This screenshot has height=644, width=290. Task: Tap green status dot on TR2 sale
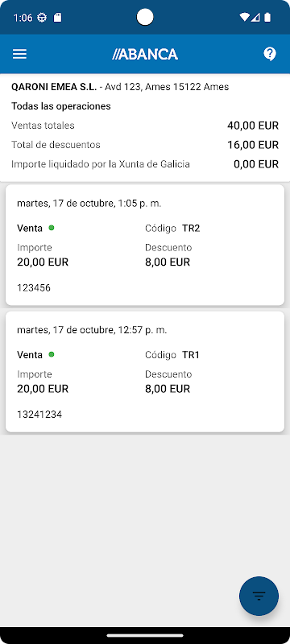[x=52, y=228]
